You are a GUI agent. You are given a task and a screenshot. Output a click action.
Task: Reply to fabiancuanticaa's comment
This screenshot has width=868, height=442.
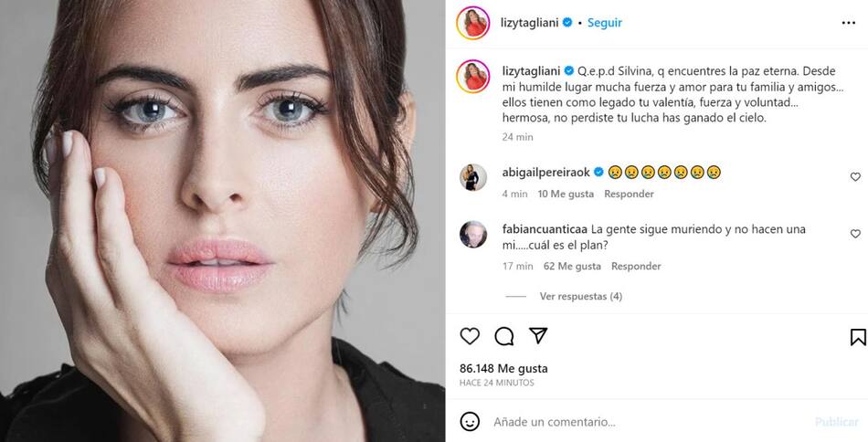coord(636,266)
